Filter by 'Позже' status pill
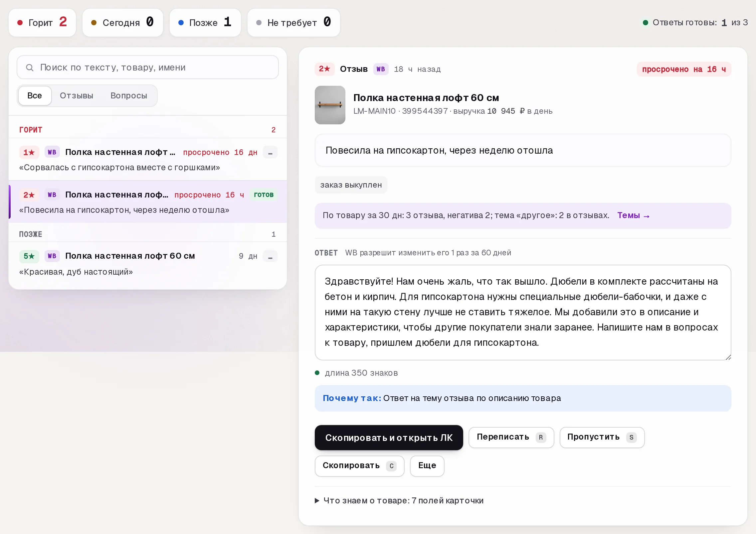756x534 pixels. click(205, 23)
